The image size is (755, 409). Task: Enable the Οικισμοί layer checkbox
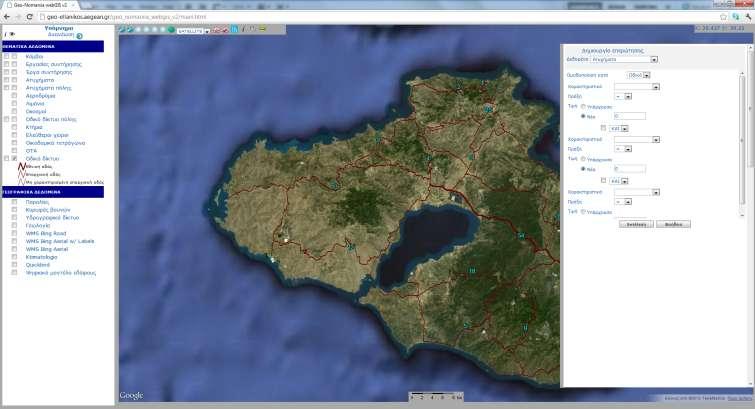pos(14,111)
